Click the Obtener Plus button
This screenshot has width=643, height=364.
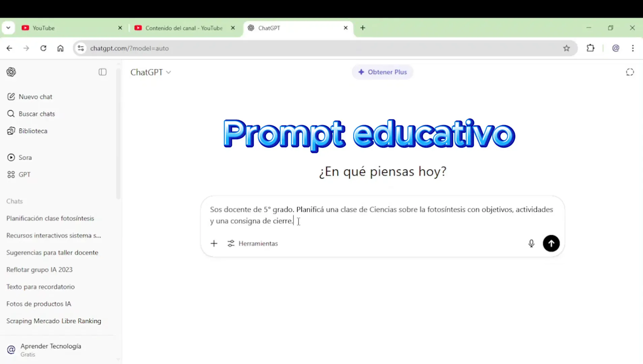point(382,72)
